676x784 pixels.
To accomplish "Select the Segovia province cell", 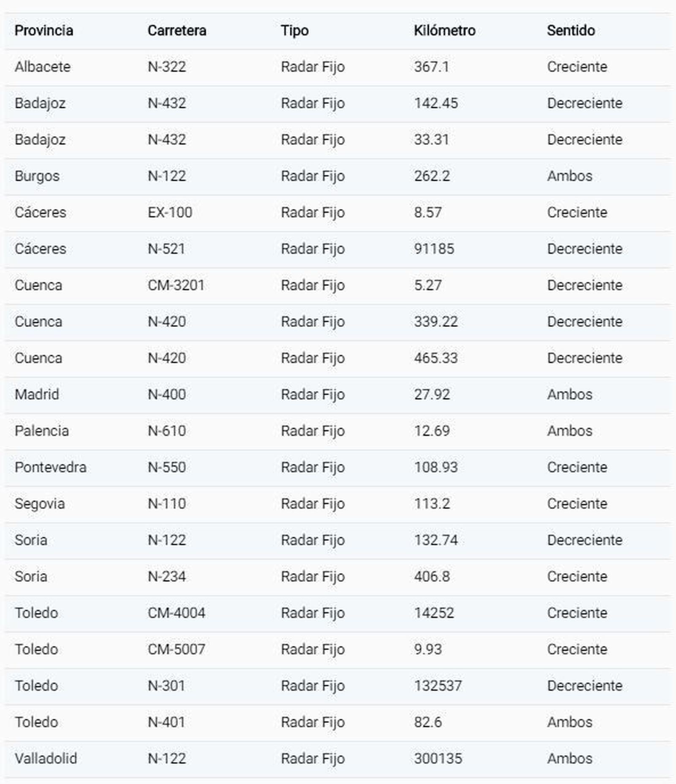I will pyautogui.click(x=39, y=504).
